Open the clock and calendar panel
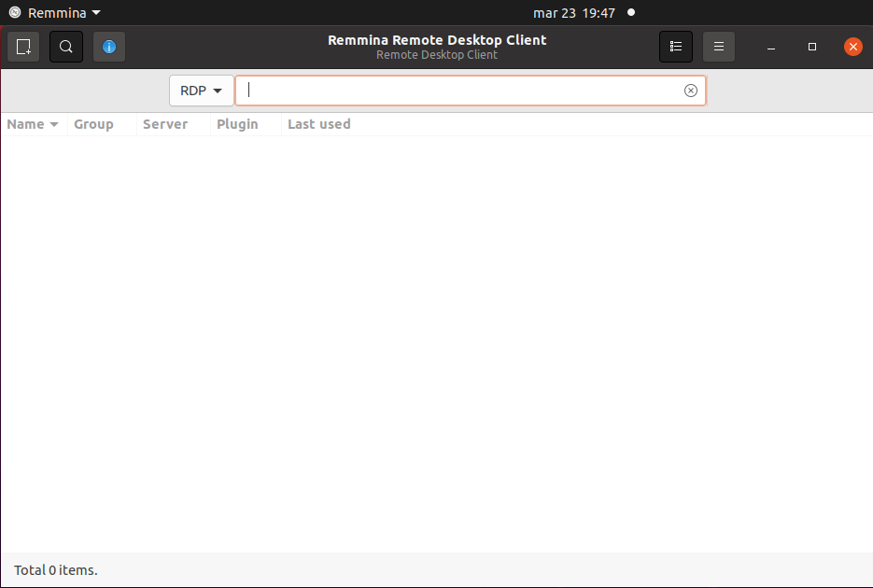The height and width of the screenshot is (588, 873). (574, 13)
